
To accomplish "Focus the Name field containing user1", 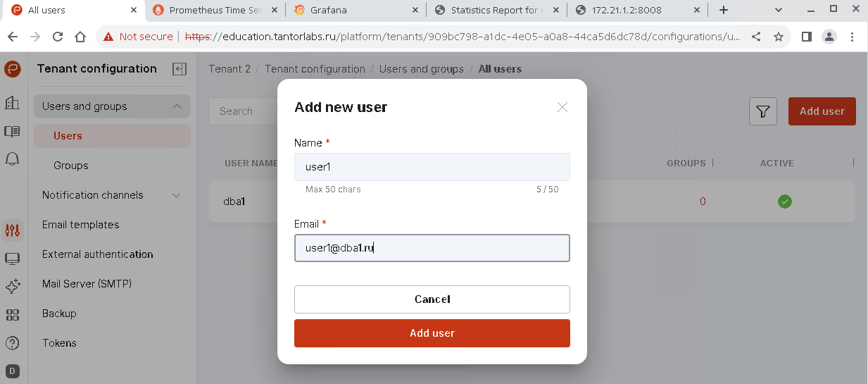I will point(432,167).
